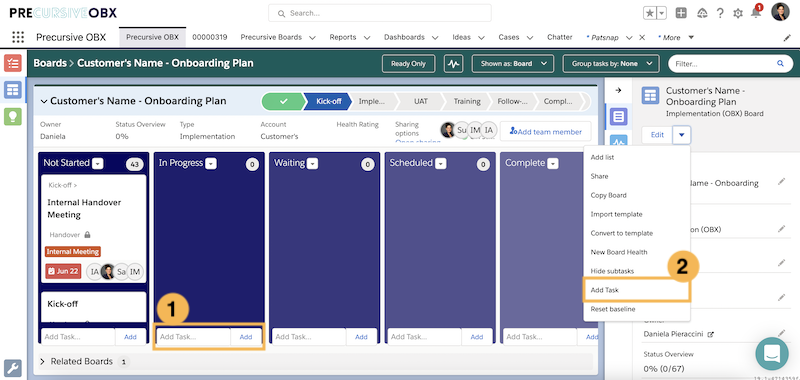The width and height of the screenshot is (800, 380).
Task: Collapse the side panel arrow
Action: [618, 90]
